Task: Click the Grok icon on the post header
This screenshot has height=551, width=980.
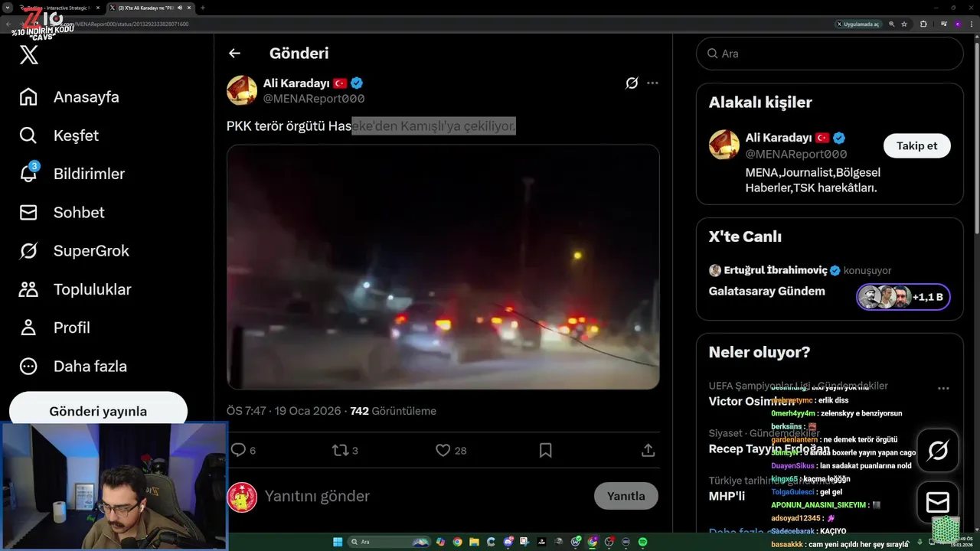Action: point(632,83)
